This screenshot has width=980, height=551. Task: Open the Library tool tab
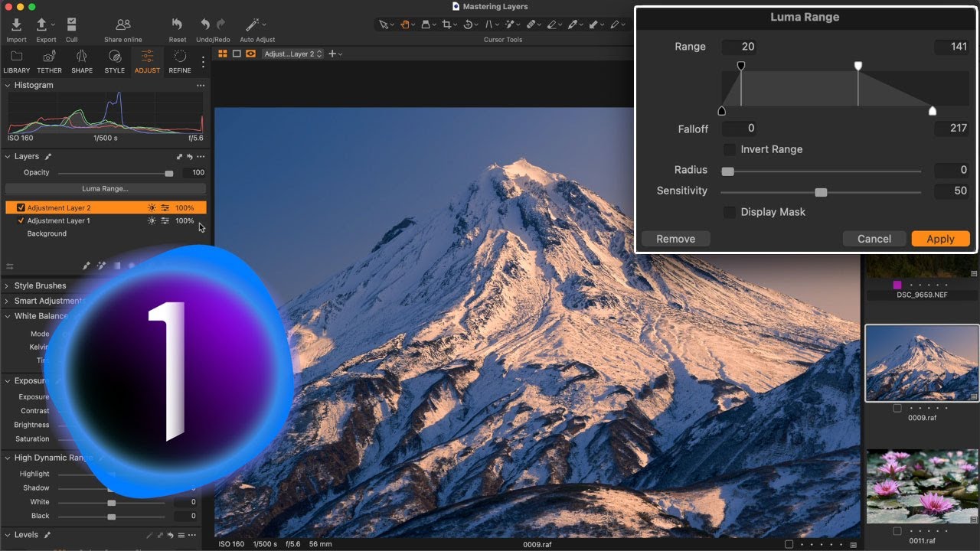17,61
